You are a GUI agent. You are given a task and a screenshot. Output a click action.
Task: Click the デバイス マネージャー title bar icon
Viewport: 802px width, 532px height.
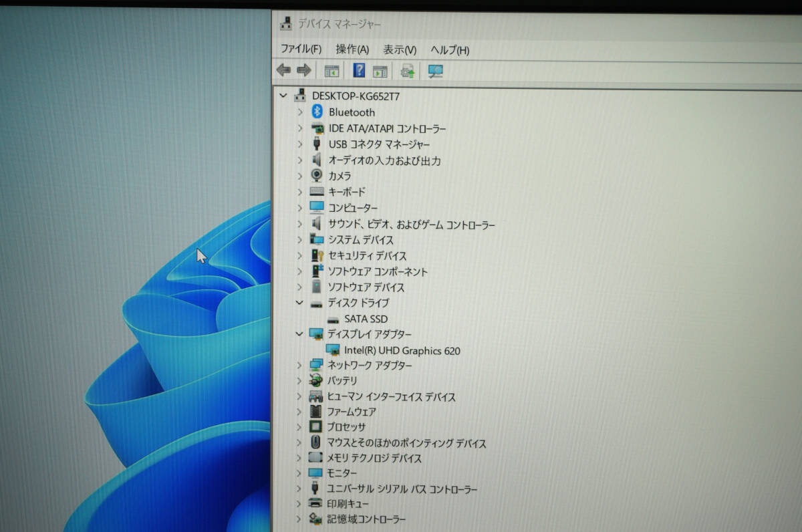286,23
